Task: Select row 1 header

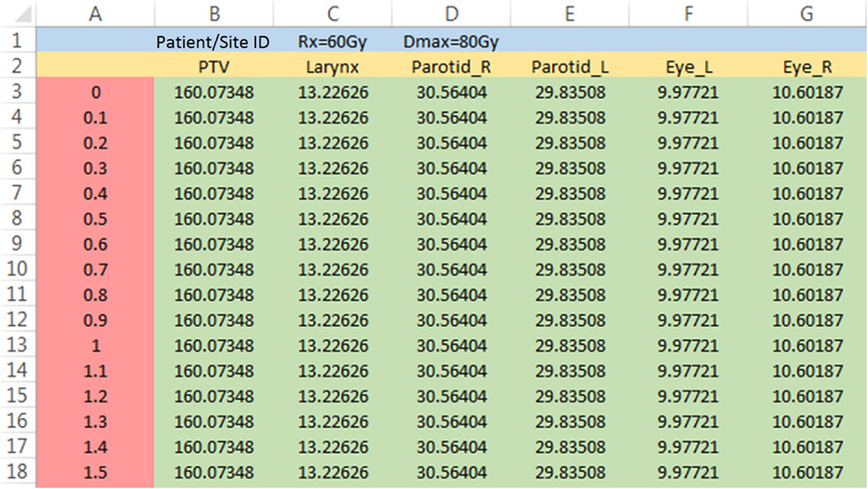Action: [17, 40]
